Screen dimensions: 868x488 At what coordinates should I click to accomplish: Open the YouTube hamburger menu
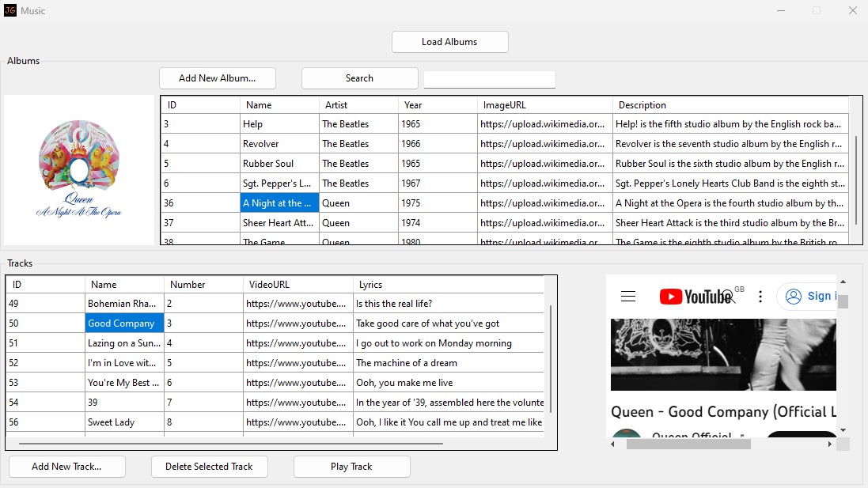627,297
